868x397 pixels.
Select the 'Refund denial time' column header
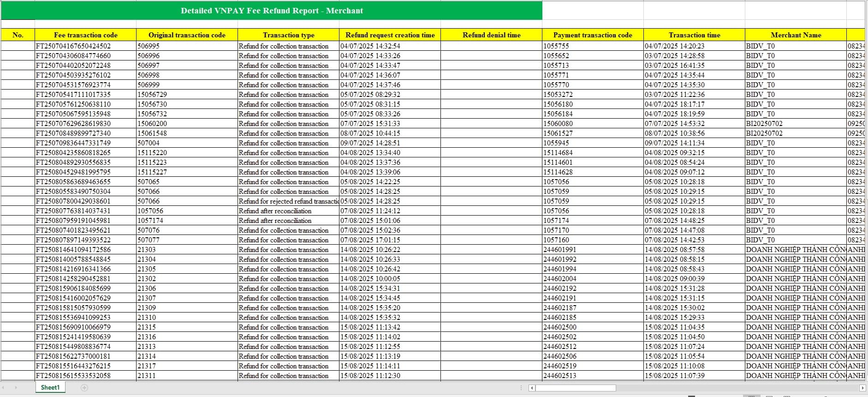[x=491, y=35]
